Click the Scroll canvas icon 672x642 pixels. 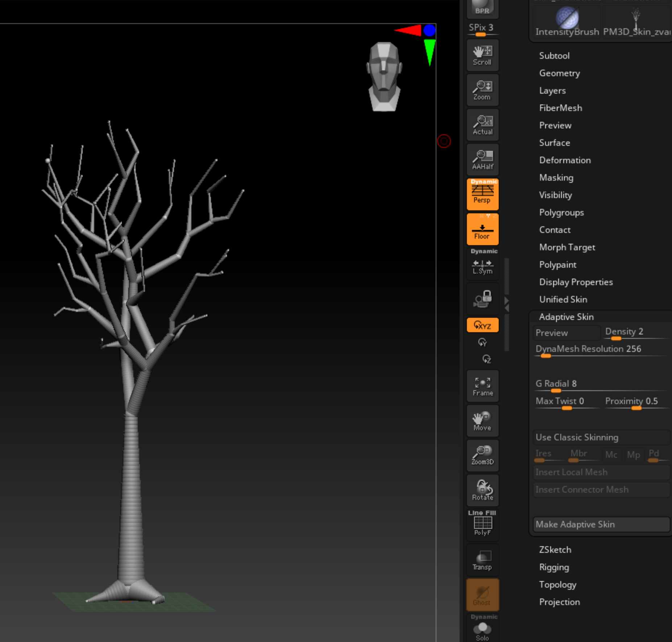click(482, 55)
